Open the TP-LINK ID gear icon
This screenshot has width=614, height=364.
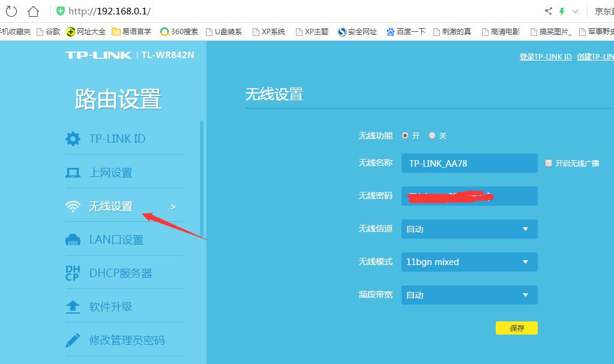coord(73,139)
